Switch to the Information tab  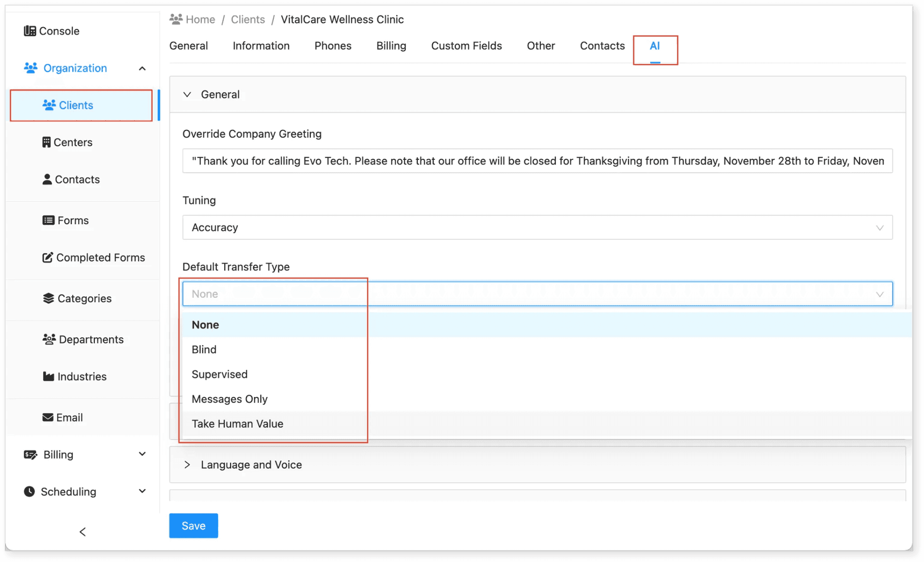click(x=261, y=46)
